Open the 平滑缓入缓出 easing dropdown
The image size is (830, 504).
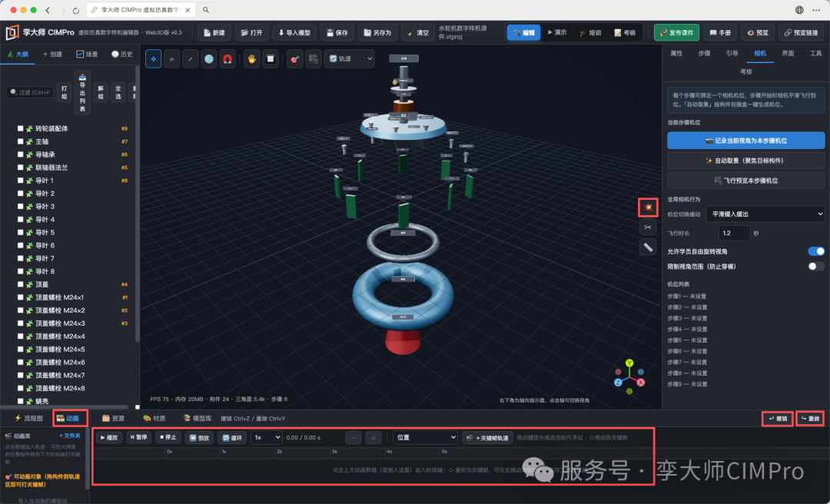tap(765, 214)
